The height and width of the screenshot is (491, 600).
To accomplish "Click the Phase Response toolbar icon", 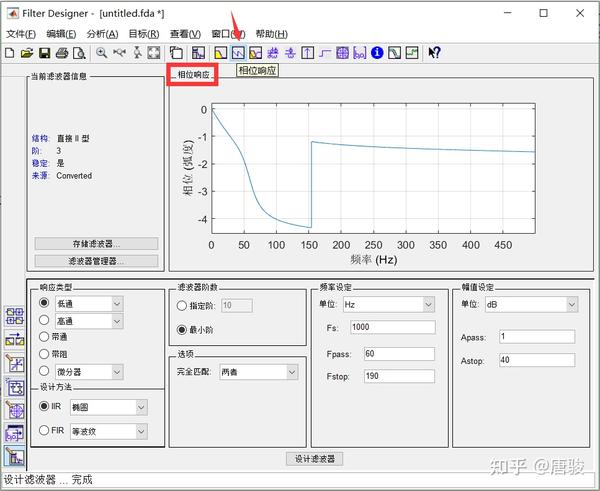I will pos(238,53).
